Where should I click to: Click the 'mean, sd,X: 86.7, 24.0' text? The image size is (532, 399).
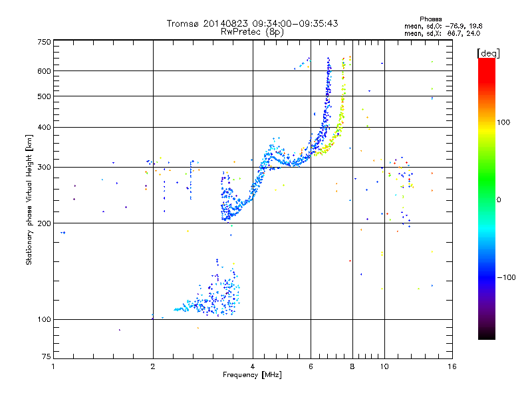tap(442, 33)
